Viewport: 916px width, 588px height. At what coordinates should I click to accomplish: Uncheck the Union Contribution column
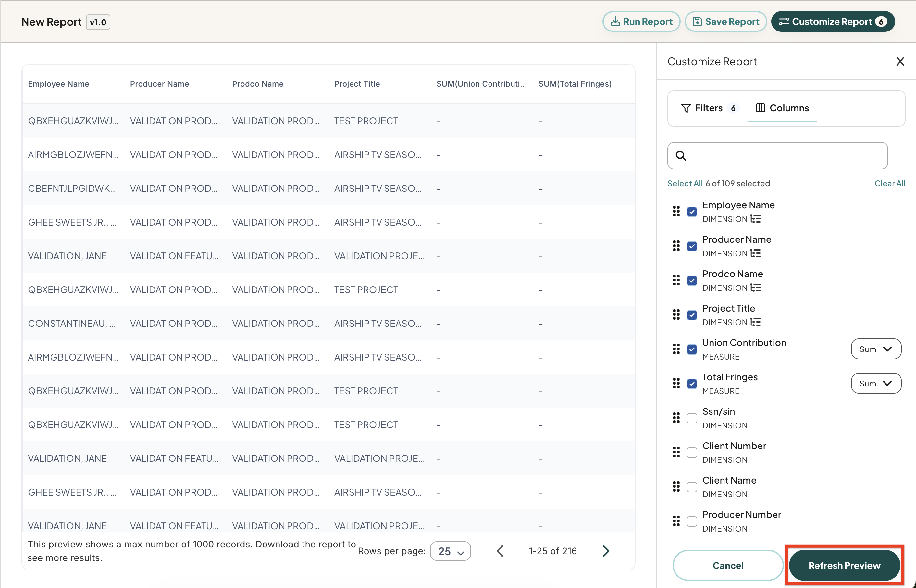692,349
